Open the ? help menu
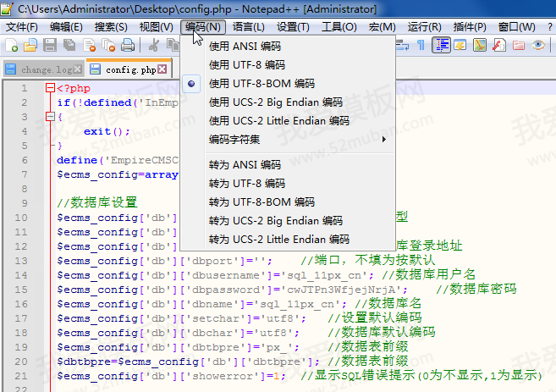 pos(549,27)
